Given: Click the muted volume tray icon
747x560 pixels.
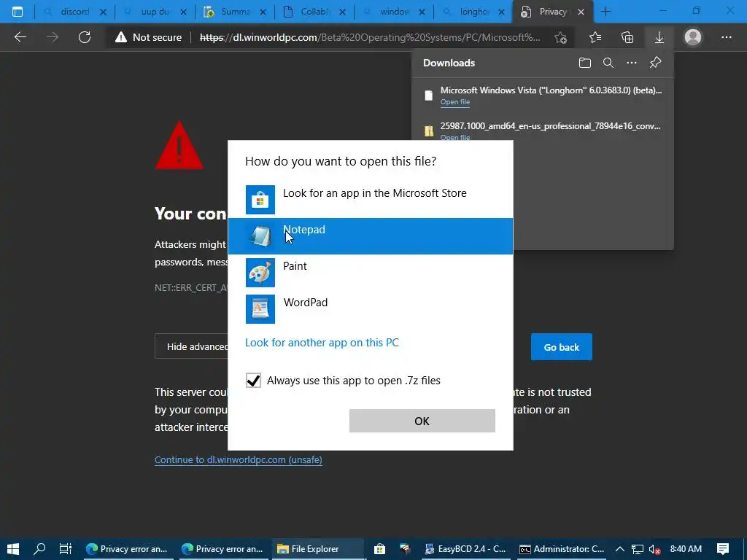Looking at the screenshot, I should click(654, 549).
